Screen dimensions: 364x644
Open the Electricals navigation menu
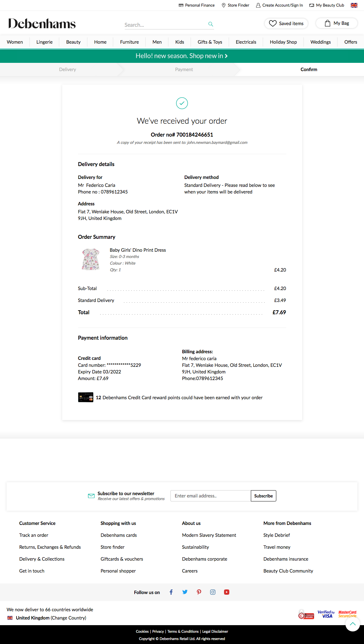(246, 42)
